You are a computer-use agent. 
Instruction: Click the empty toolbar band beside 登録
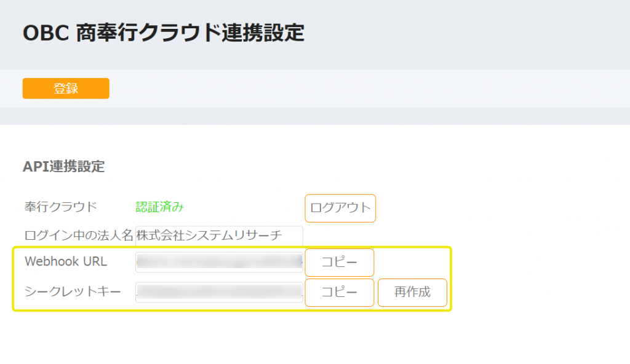click(362, 89)
